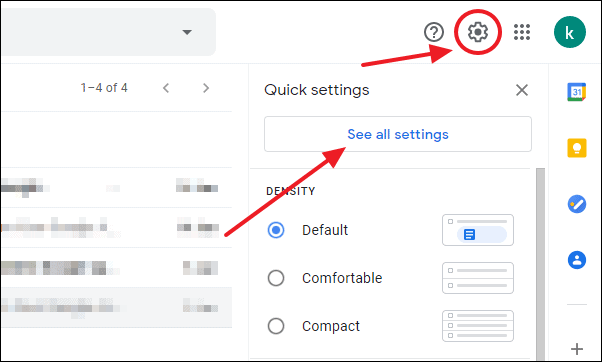602x362 pixels.
Task: Select the Comfortable density option
Action: (276, 278)
